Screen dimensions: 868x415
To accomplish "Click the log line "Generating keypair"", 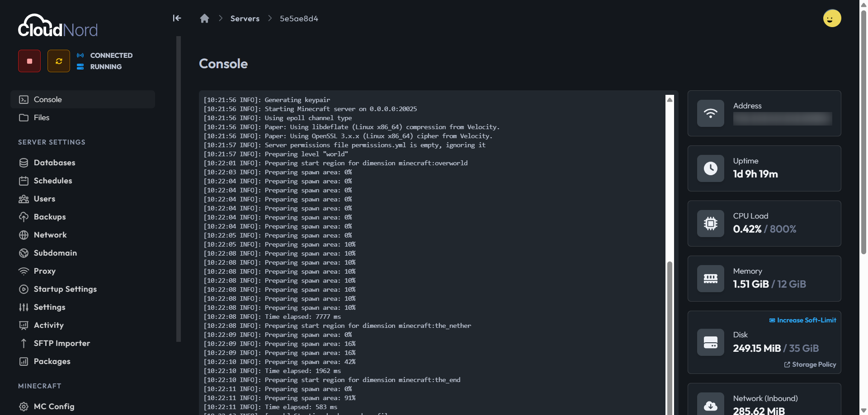I will [x=267, y=100].
